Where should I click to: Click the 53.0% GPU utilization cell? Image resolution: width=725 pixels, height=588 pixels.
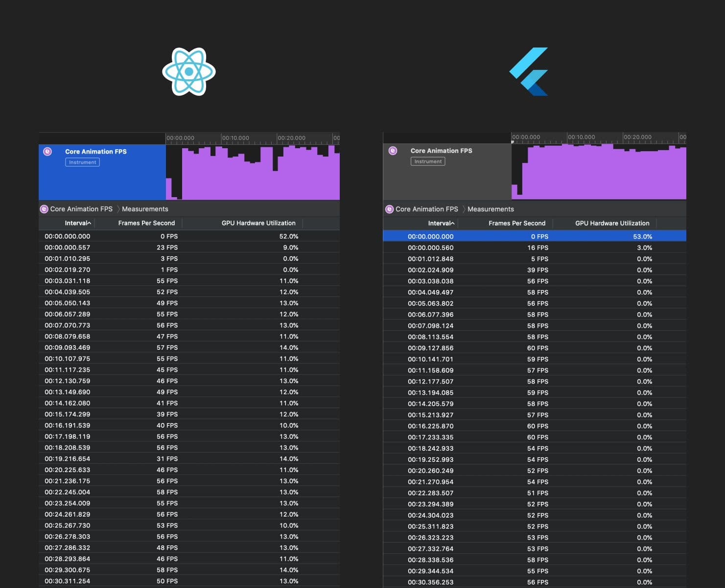[642, 236]
